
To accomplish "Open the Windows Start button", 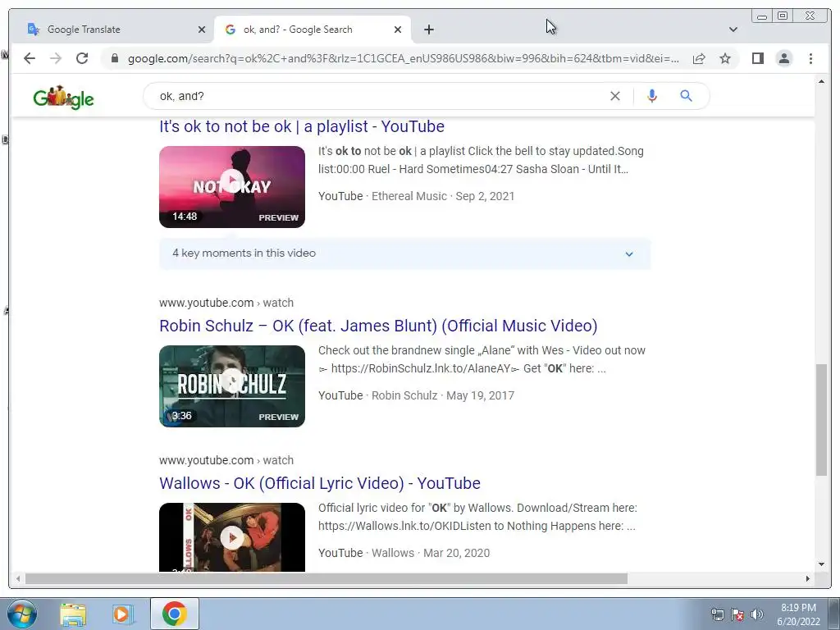I will point(22,614).
